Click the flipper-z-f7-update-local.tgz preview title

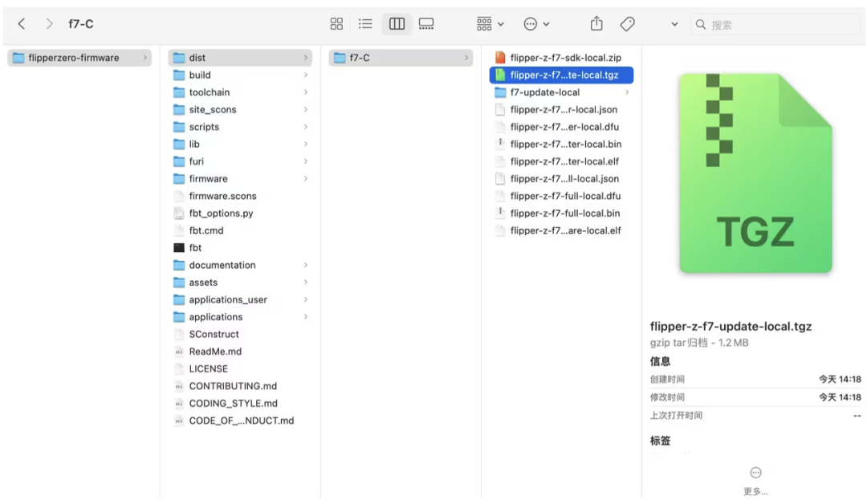click(731, 327)
